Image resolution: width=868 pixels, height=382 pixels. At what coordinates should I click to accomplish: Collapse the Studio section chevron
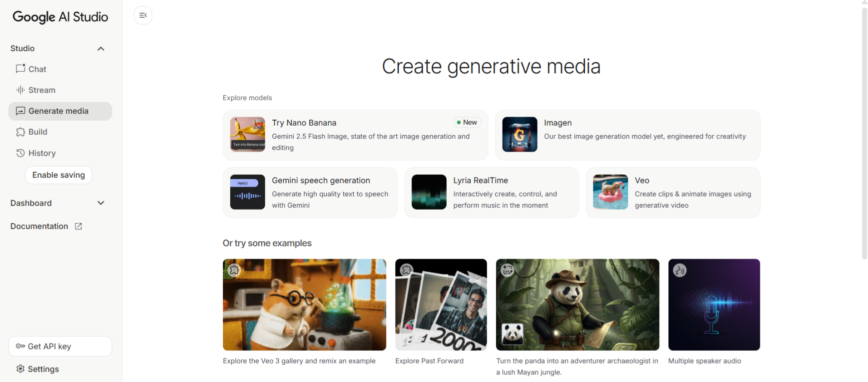pos(101,49)
